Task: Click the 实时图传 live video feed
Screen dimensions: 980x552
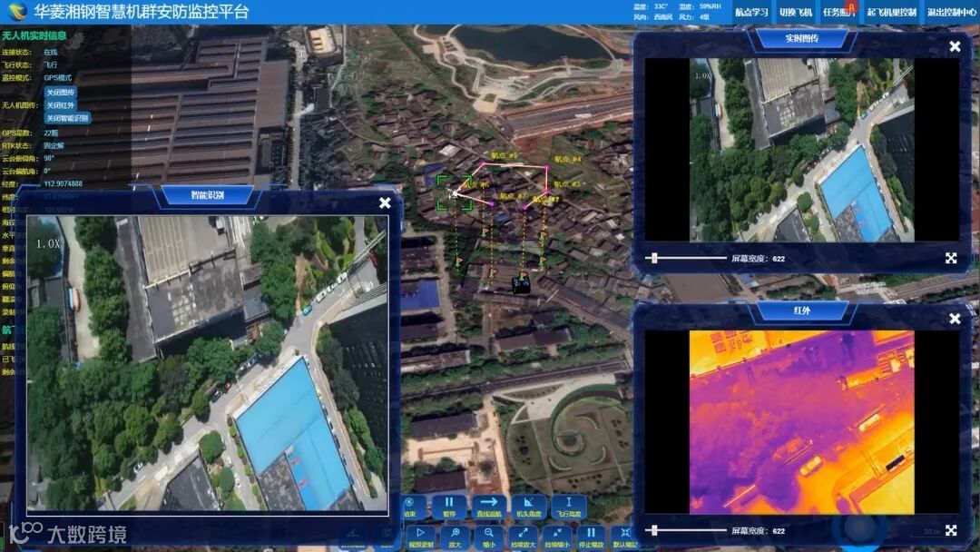Action: (x=802, y=150)
